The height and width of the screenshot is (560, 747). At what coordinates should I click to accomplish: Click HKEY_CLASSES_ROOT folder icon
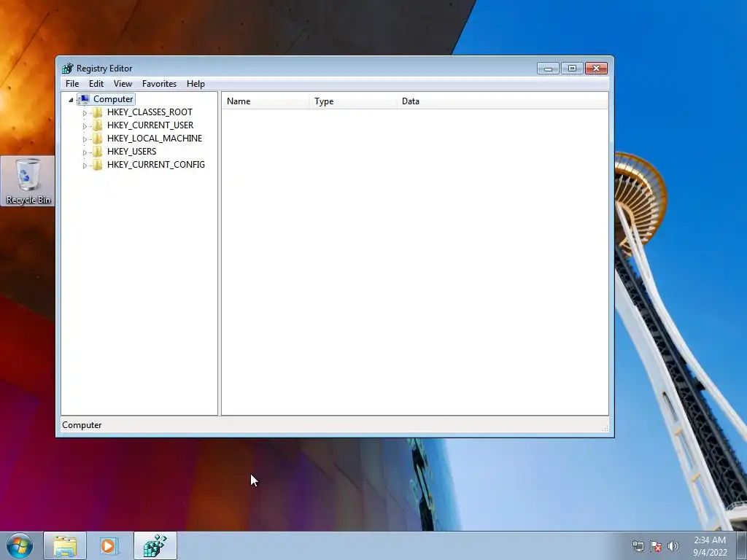coord(98,112)
